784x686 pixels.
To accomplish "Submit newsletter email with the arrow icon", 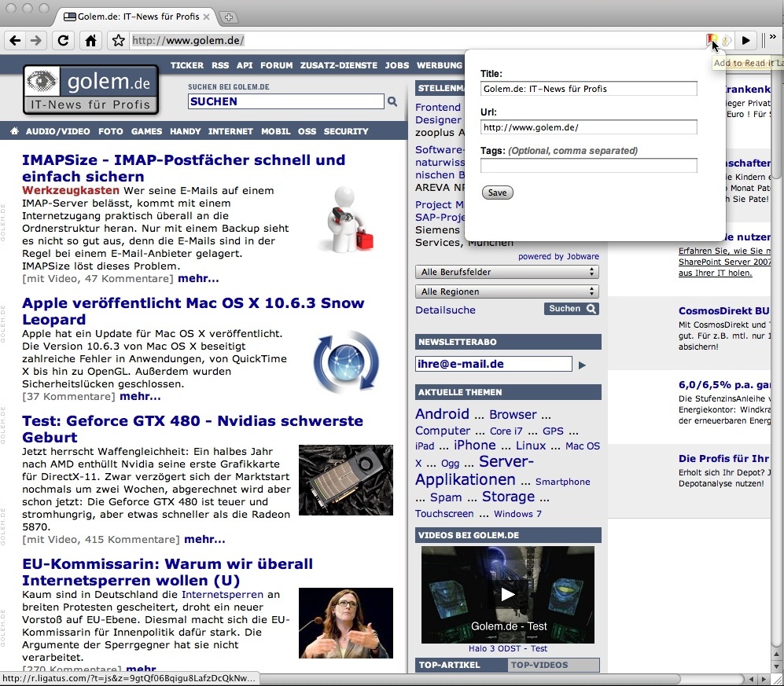I will point(582,365).
